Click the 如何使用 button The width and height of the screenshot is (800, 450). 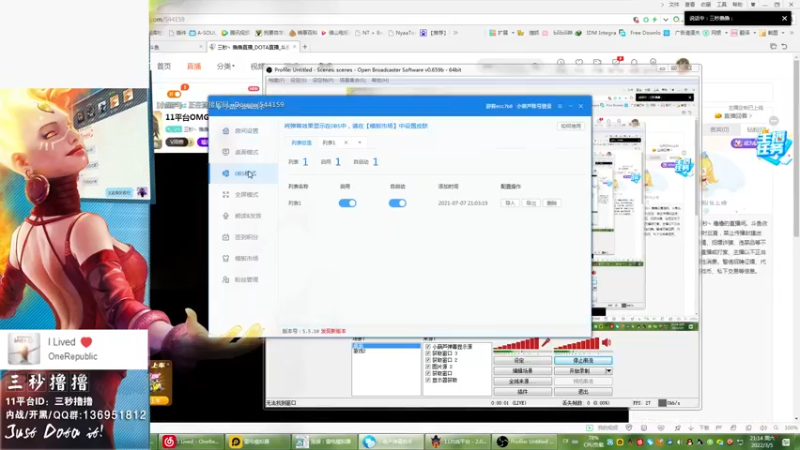[x=571, y=126]
